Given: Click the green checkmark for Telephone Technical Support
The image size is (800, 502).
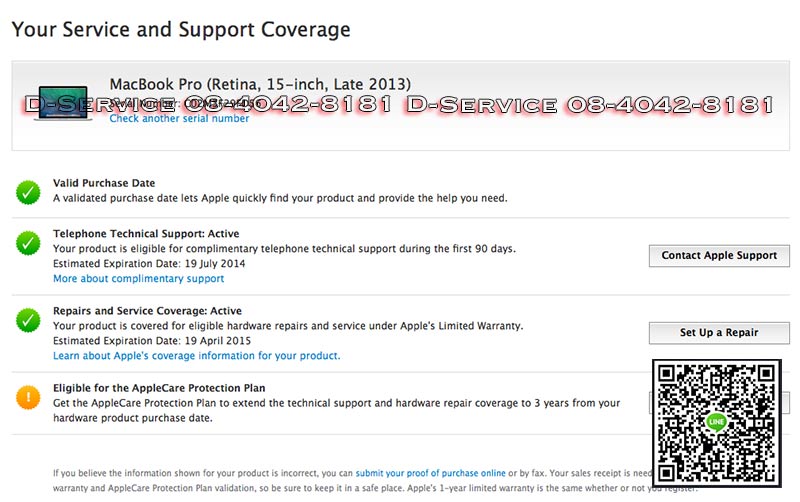Looking at the screenshot, I should click(x=28, y=242).
